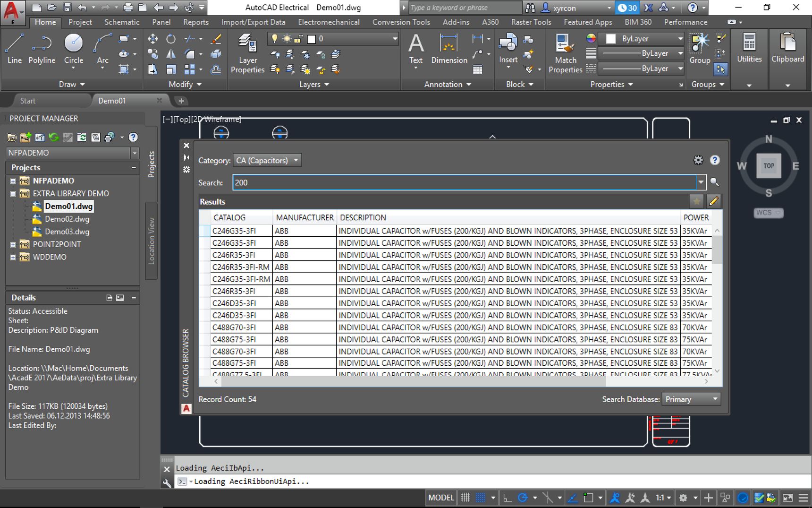The height and width of the screenshot is (508, 812).
Task: Expand the Annotation panel title
Action: tap(447, 84)
